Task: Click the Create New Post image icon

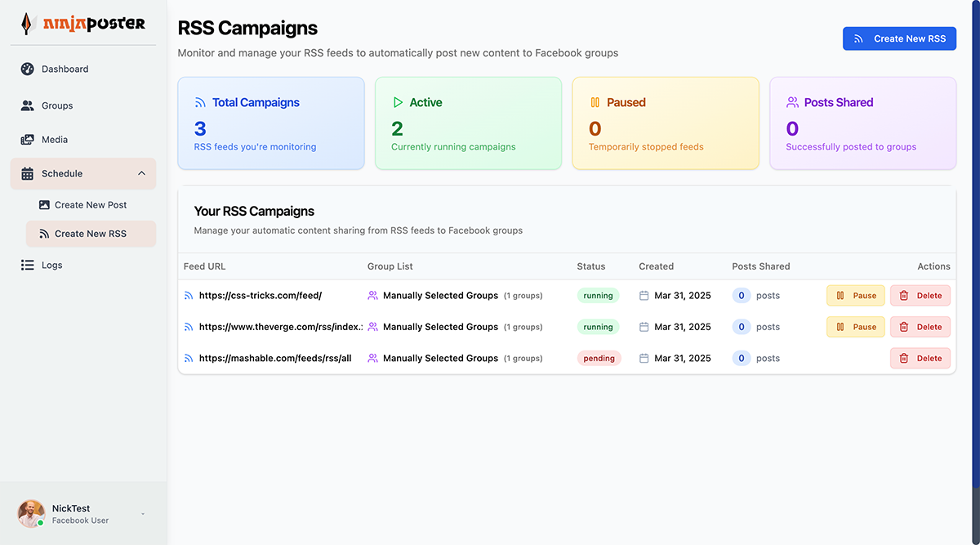Action: point(44,205)
